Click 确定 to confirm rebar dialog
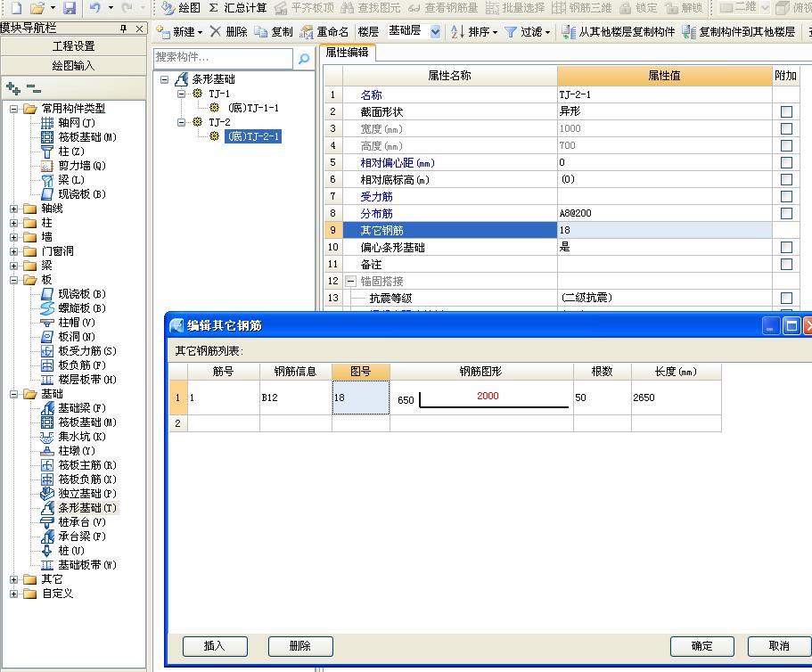 (x=702, y=646)
